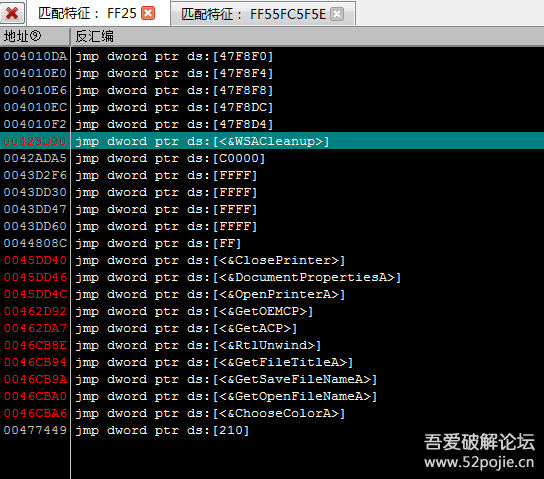Click the jmp to ds:[47F8D4] instruction

tap(174, 124)
